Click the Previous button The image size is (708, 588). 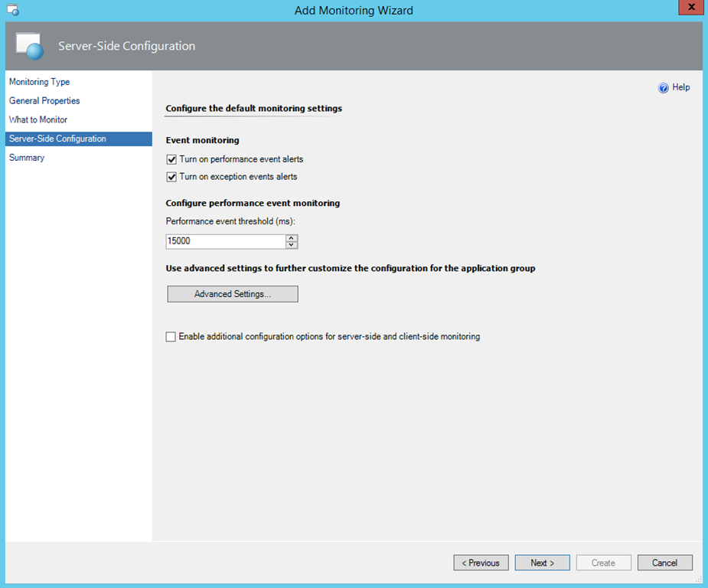tap(481, 563)
